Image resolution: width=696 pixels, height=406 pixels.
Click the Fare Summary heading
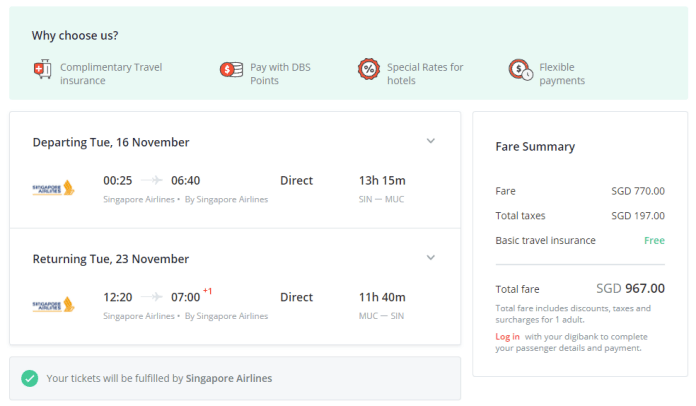(x=535, y=147)
